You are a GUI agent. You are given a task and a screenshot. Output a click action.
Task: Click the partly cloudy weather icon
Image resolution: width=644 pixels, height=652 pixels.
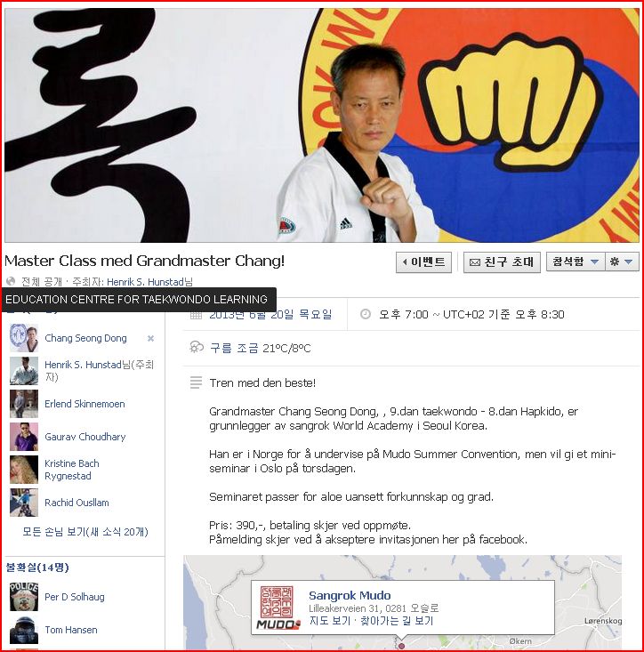[x=197, y=347]
